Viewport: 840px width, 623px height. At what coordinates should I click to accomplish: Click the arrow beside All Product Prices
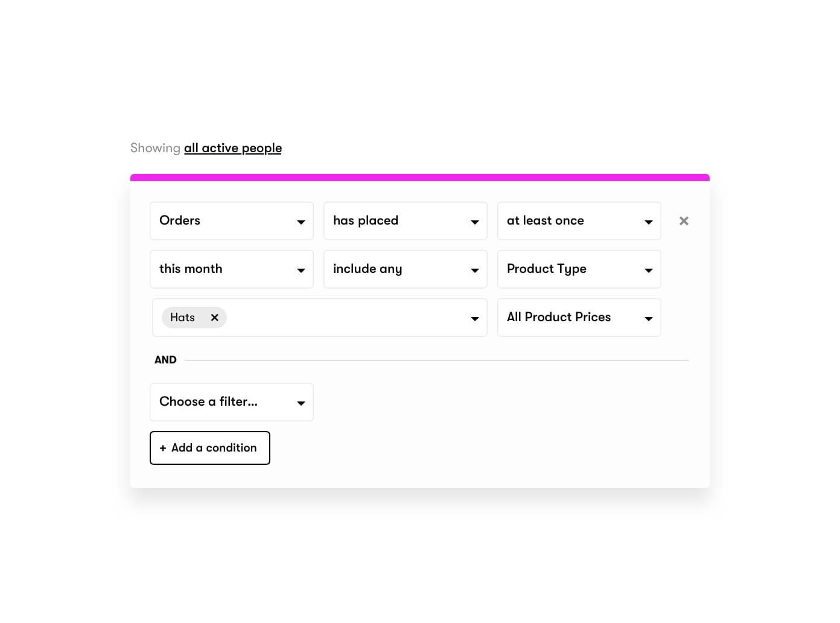pyautogui.click(x=649, y=319)
